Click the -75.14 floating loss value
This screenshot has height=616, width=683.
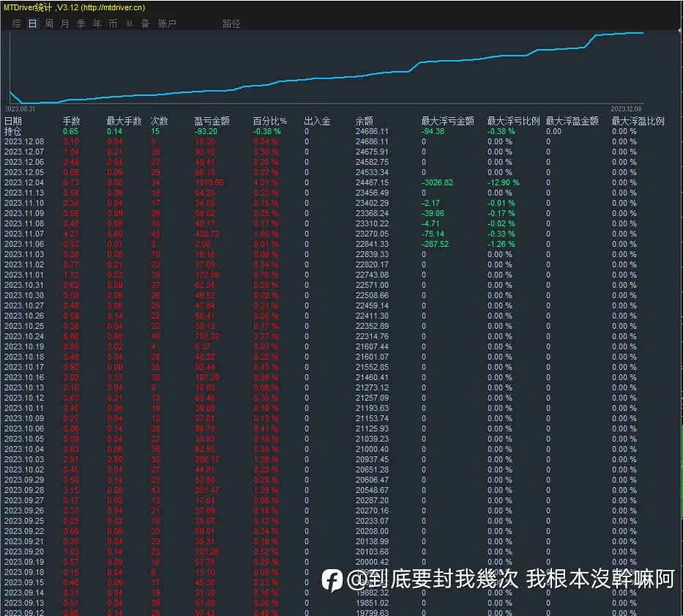433,234
